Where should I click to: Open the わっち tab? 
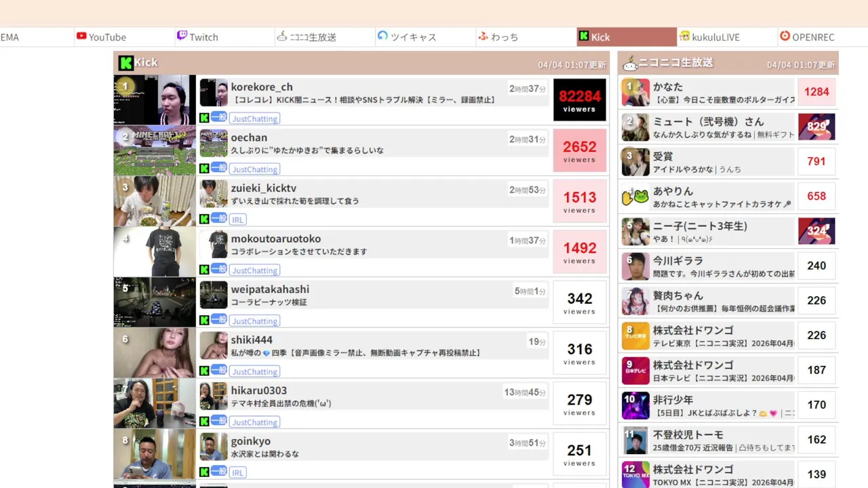click(x=526, y=37)
